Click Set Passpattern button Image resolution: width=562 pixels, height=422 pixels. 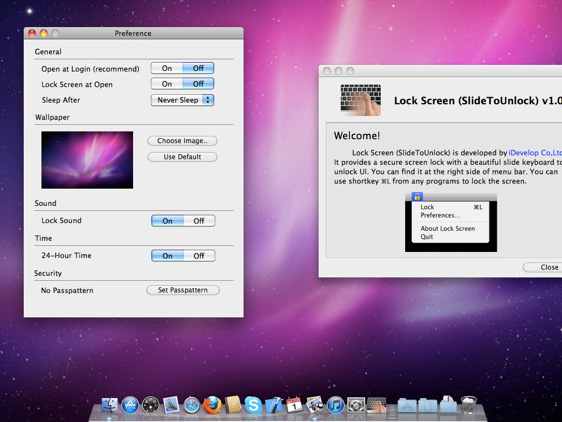coord(183,290)
